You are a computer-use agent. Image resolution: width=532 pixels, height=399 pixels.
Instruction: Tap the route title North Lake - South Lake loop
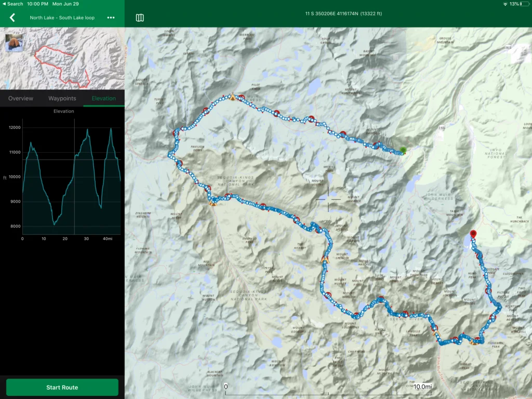[x=62, y=18]
